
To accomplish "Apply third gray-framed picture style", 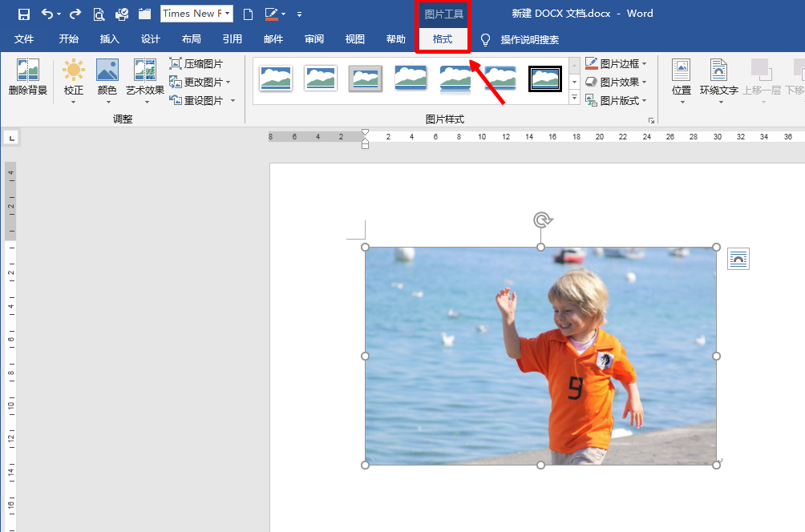I will click(366, 79).
